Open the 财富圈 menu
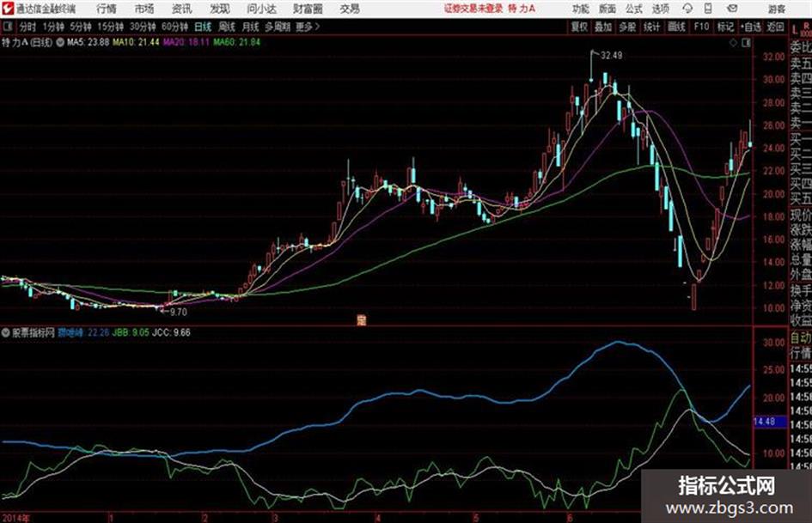The width and height of the screenshot is (812, 523). coord(308,9)
